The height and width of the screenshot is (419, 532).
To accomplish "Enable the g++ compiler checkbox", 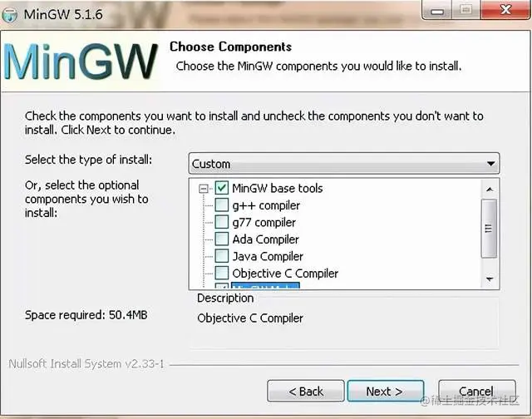I will pyautogui.click(x=222, y=205).
